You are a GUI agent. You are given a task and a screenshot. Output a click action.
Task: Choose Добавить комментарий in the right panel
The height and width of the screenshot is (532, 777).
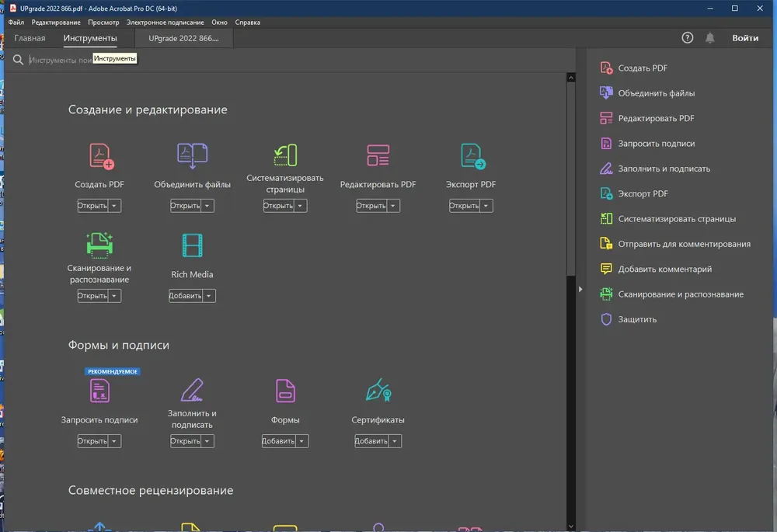click(x=664, y=269)
